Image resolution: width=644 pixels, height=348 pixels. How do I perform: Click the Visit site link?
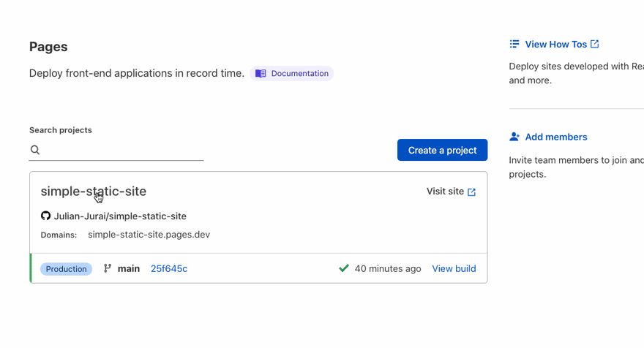point(451,192)
